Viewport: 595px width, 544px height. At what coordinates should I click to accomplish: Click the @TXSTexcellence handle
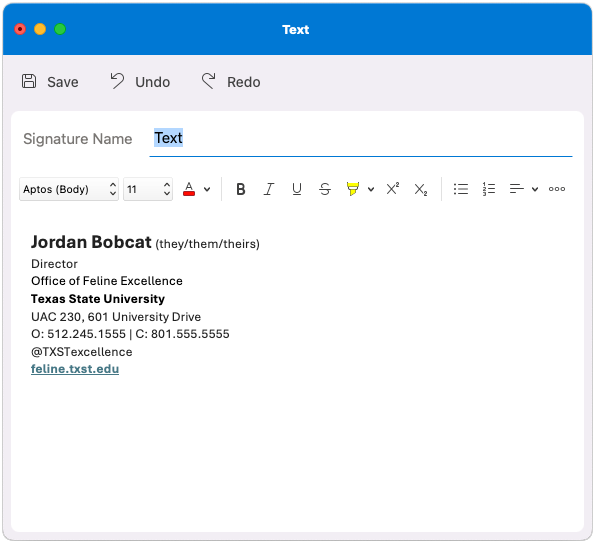[x=82, y=352]
